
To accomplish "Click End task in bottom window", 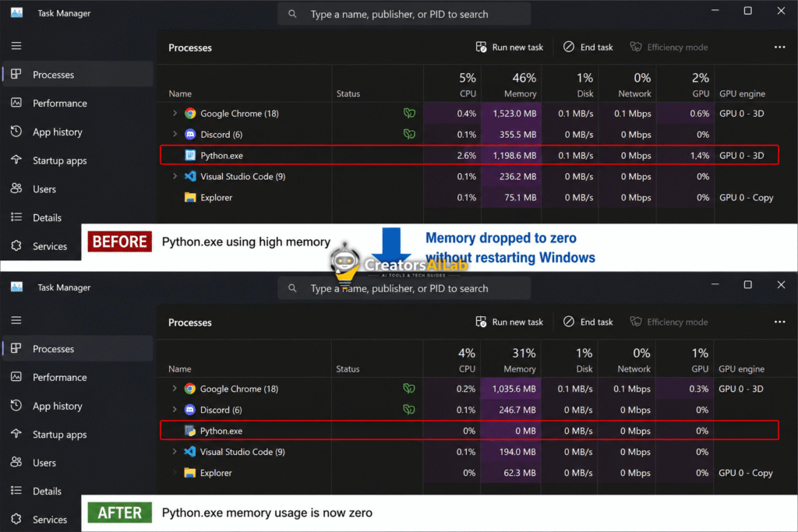I will 588,322.
